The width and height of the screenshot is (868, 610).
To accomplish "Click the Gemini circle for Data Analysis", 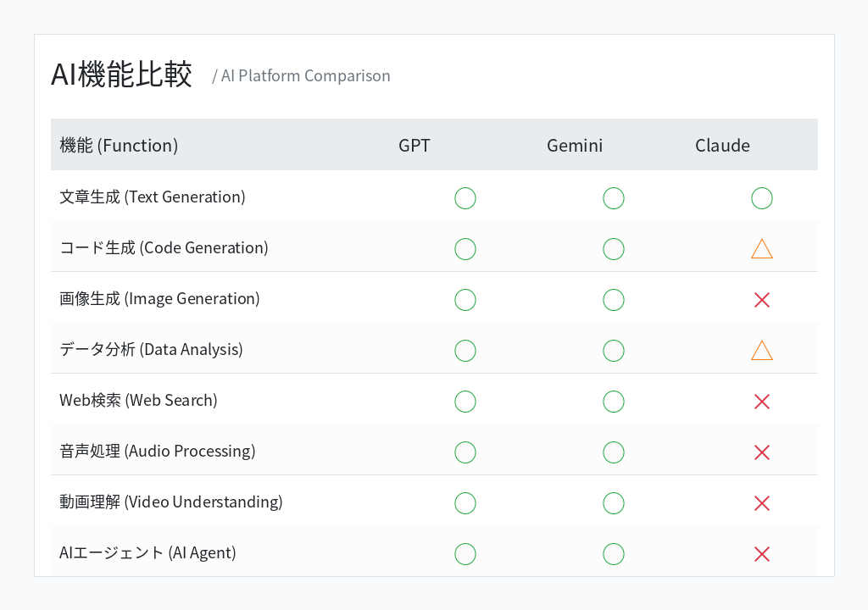I will point(614,351).
